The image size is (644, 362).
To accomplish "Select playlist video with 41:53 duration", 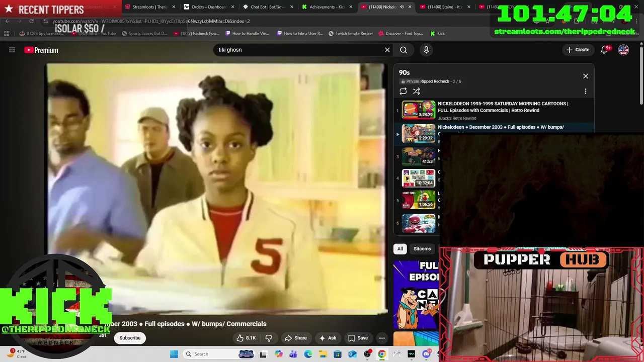I will (419, 156).
